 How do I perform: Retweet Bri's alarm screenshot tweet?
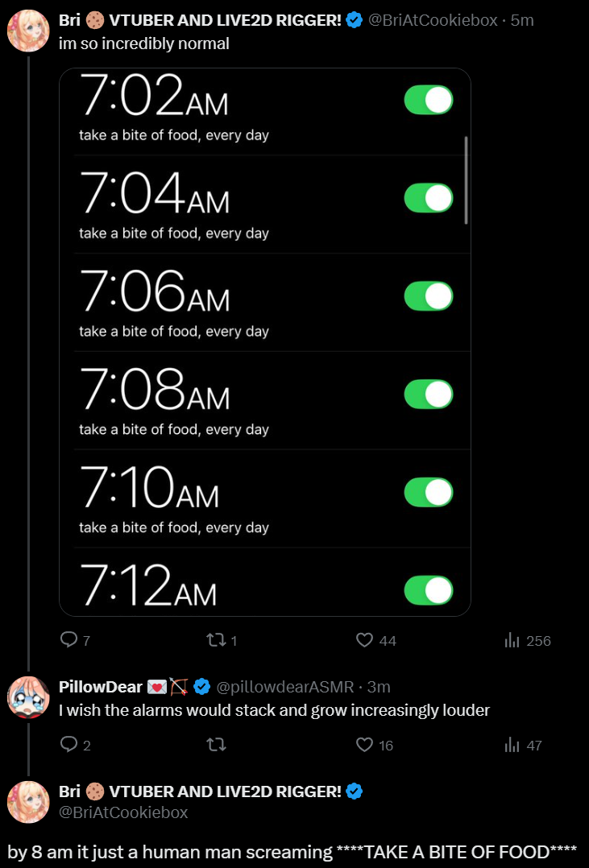[222, 640]
